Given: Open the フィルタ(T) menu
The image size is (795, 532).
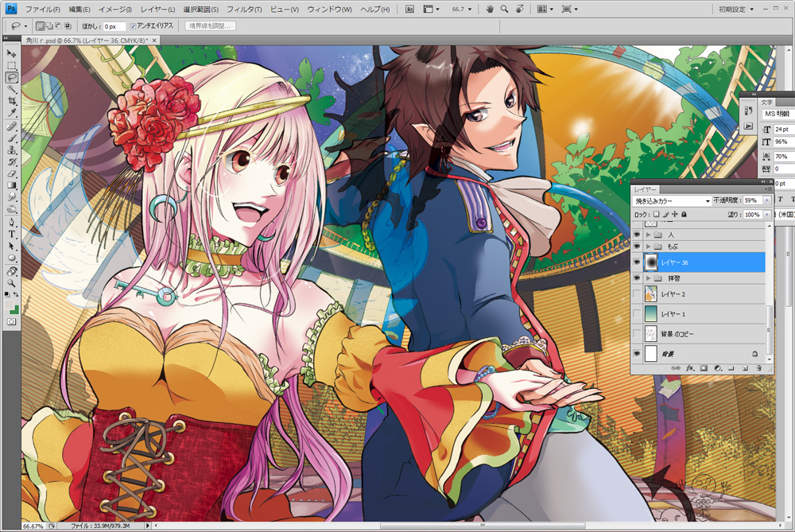Looking at the screenshot, I should pyautogui.click(x=244, y=9).
